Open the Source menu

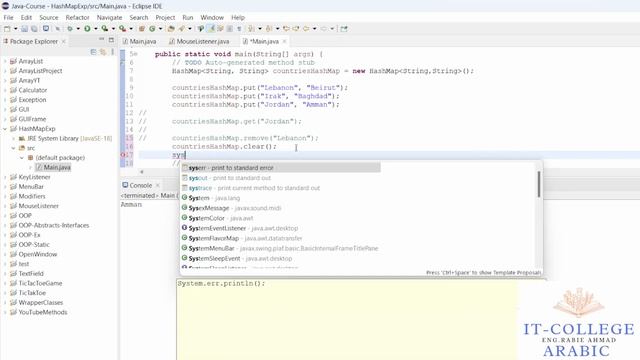pyautogui.click(x=49, y=18)
